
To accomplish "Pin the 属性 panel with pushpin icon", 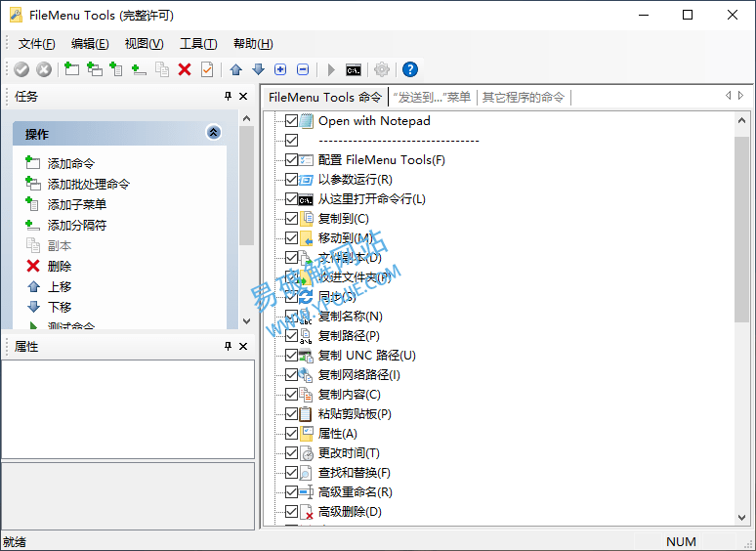I will [228, 346].
